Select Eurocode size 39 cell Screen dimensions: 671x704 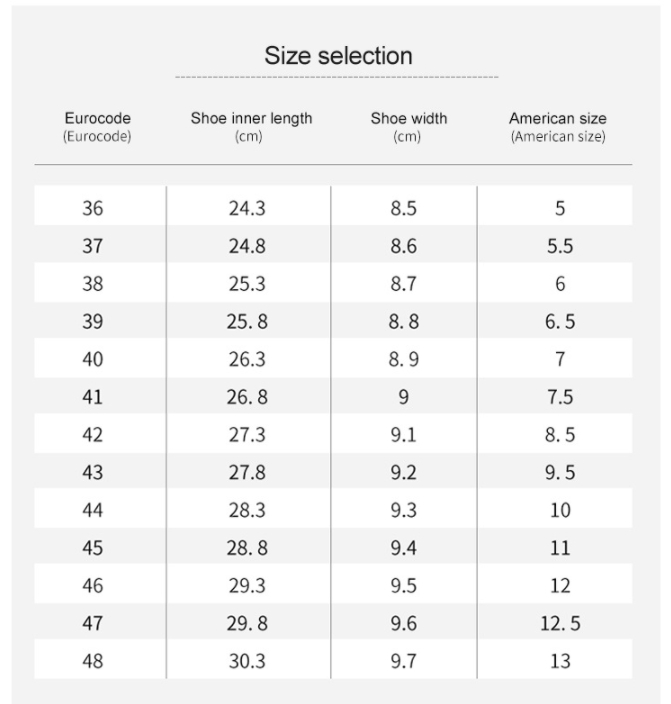point(93,321)
